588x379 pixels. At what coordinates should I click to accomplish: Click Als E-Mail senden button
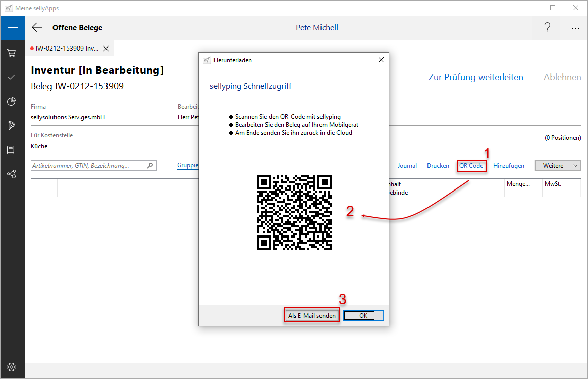(311, 315)
